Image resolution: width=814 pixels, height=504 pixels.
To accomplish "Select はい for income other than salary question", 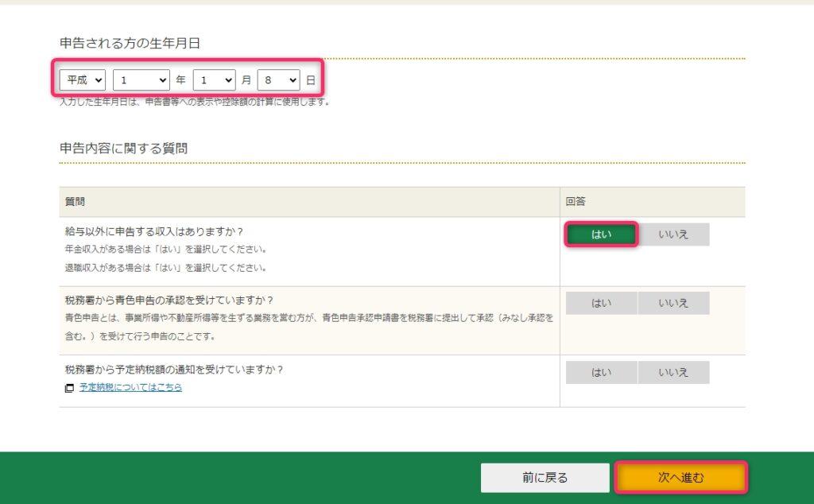I will coord(602,234).
